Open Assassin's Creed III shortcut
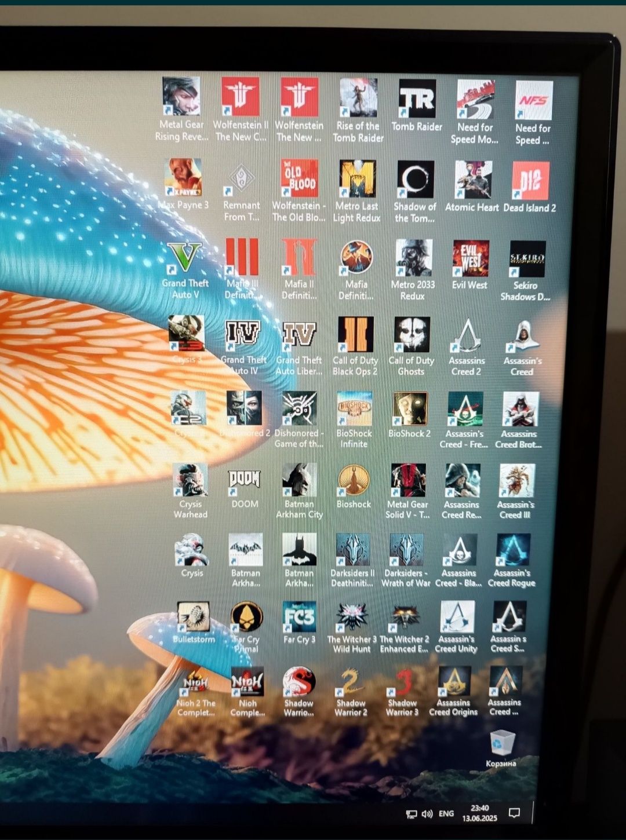The image size is (626, 840). click(x=516, y=481)
